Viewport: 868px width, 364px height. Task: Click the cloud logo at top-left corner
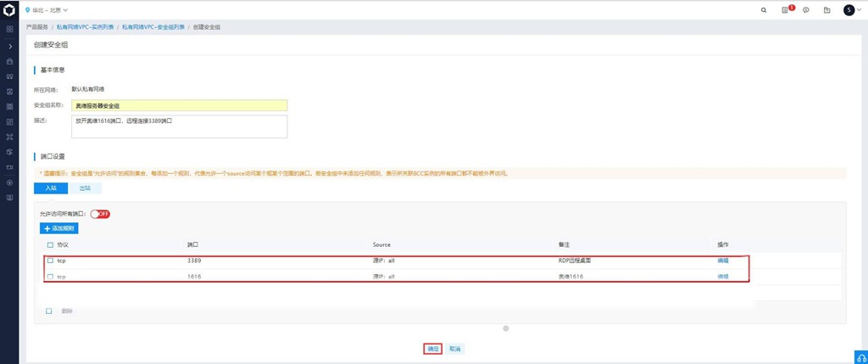pos(9,10)
